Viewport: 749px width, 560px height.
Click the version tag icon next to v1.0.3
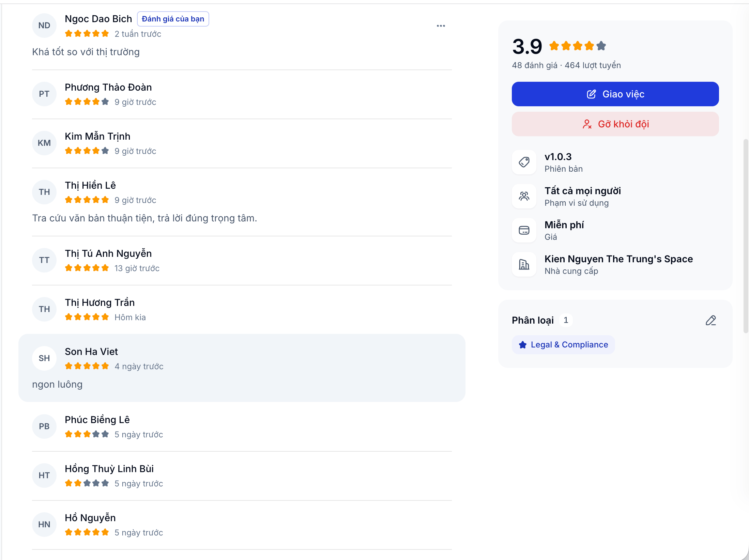tap(524, 162)
